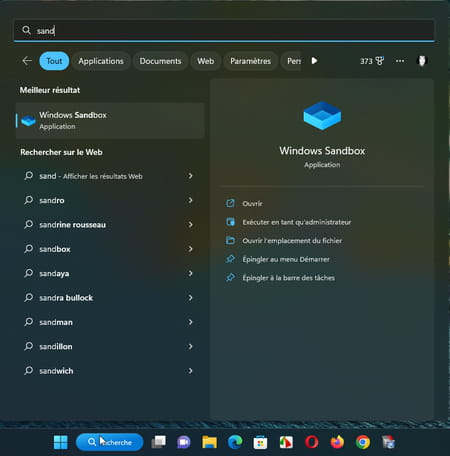
Task: Select the 'sandro' web suggestion
Action: (x=110, y=200)
